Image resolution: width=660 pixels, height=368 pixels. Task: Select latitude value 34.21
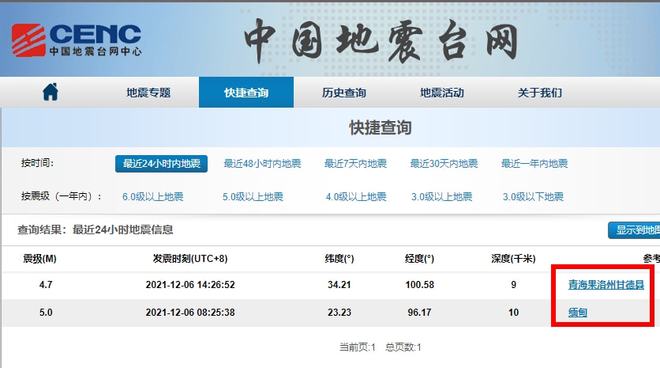click(x=339, y=285)
